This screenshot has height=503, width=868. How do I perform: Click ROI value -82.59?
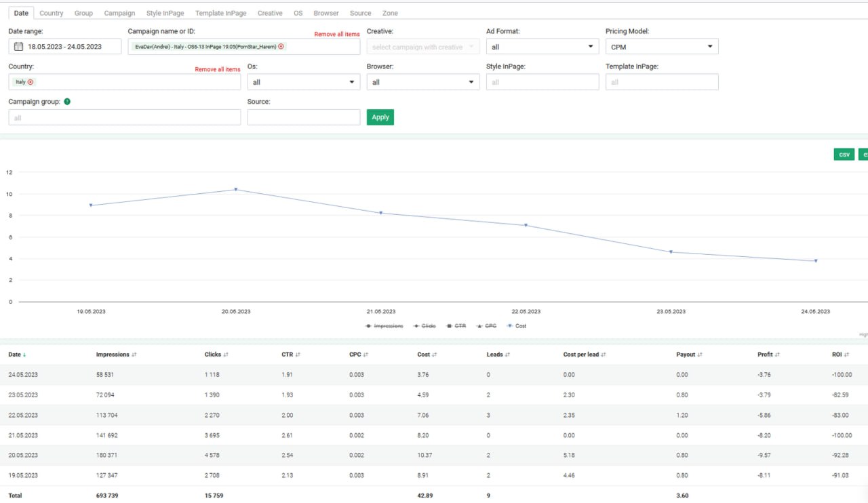(840, 395)
